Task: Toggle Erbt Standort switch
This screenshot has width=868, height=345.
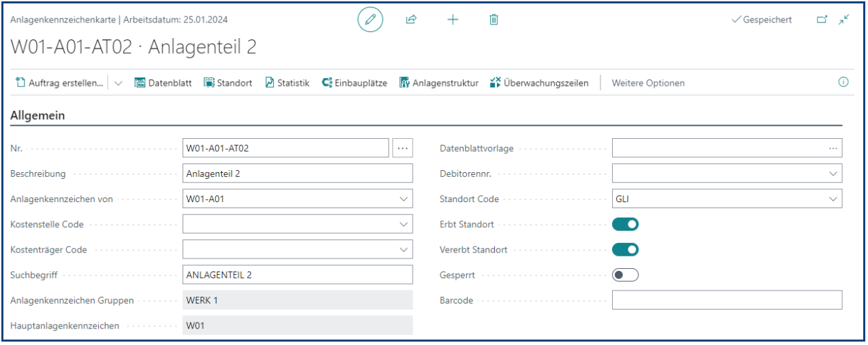Action: pos(625,224)
